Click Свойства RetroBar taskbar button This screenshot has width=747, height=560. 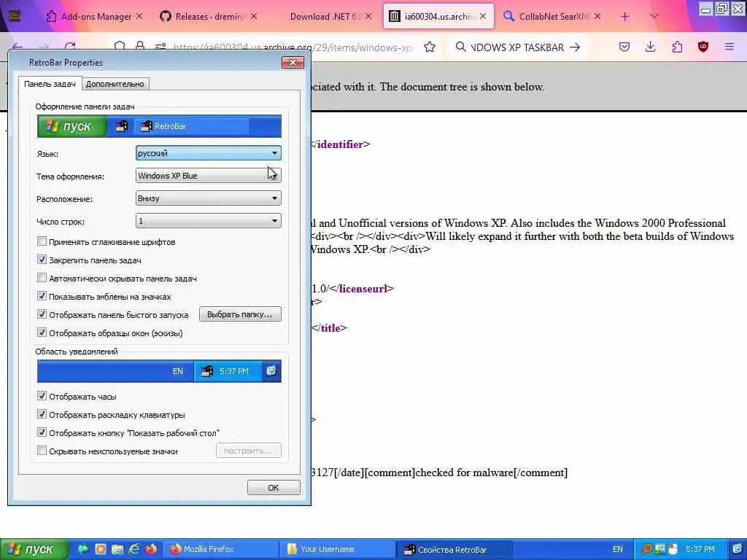[454, 550]
